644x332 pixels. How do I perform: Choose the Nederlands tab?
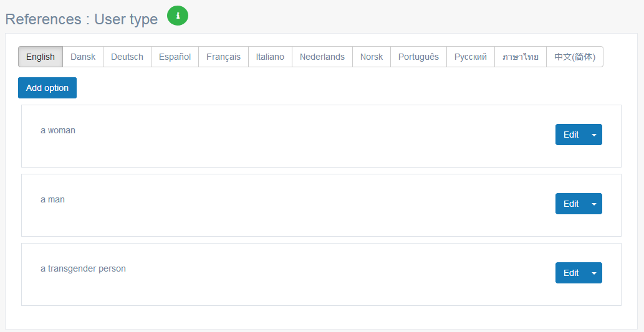coord(322,57)
